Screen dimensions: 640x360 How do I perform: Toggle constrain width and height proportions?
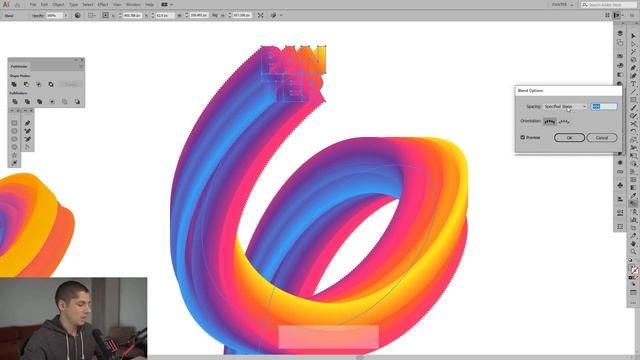(215, 16)
